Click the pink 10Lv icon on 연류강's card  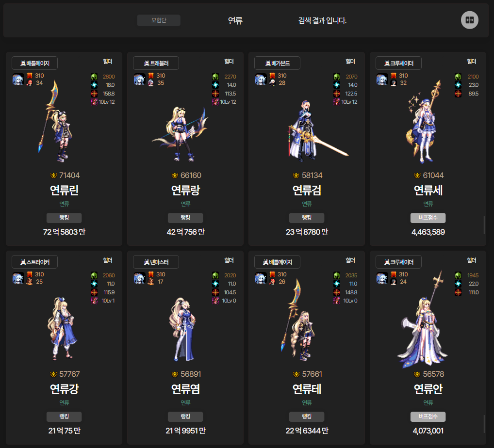(94, 301)
